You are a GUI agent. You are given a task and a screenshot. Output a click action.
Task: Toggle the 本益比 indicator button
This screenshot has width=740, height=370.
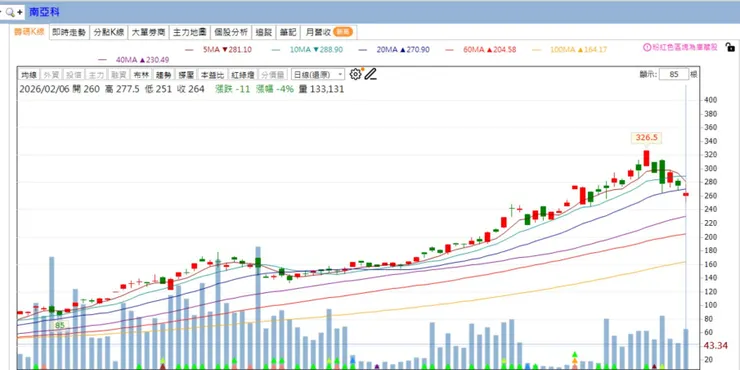tap(212, 75)
